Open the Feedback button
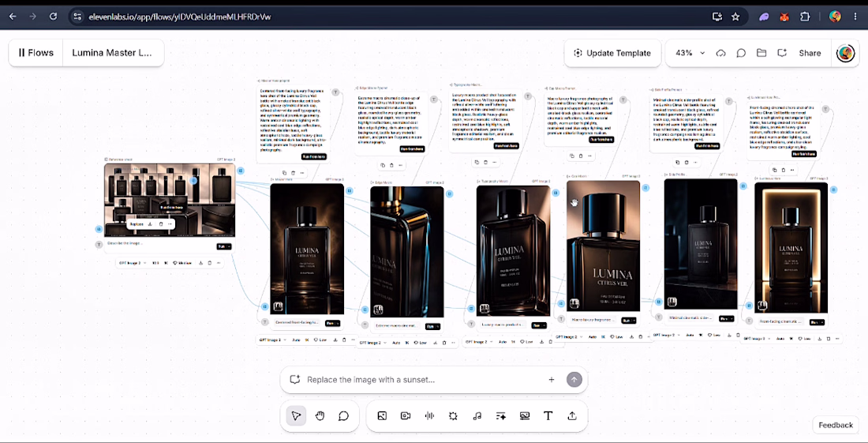This screenshot has height=443, width=868. coord(836,425)
